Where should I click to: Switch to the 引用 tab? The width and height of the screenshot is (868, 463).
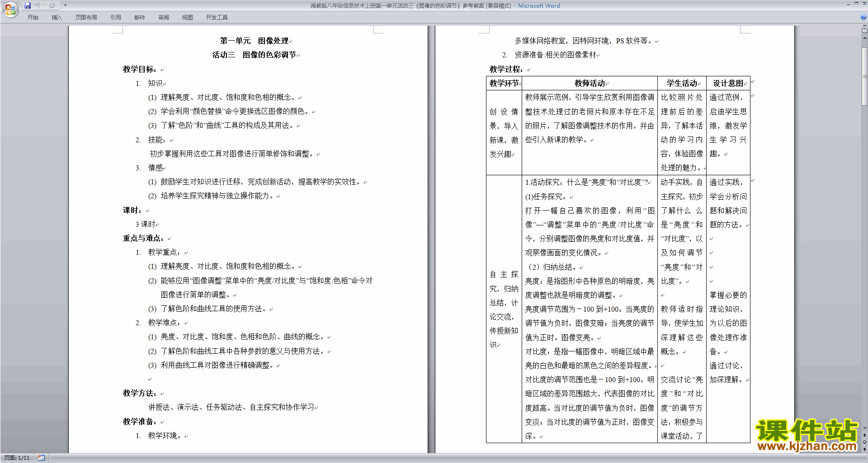[x=116, y=17]
